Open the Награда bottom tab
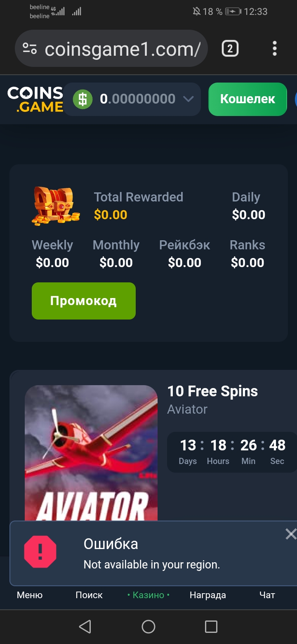This screenshot has width=297, height=644. click(x=208, y=595)
